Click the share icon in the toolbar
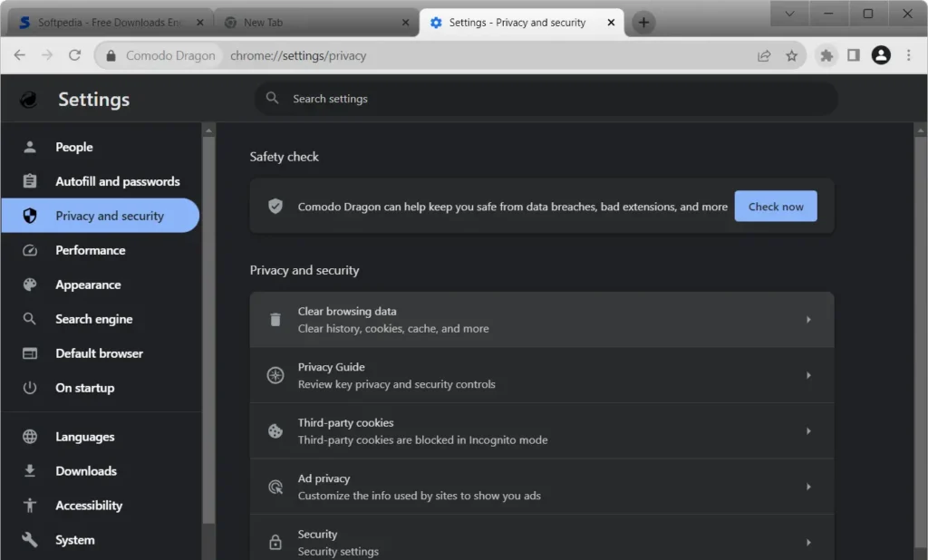Viewport: 928px width, 560px height. tap(764, 55)
